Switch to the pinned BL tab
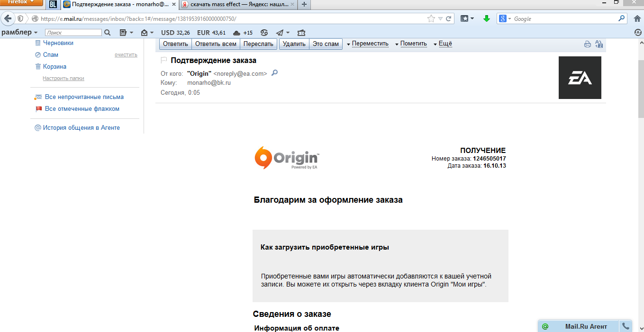The width and height of the screenshot is (644, 332). point(53,4)
